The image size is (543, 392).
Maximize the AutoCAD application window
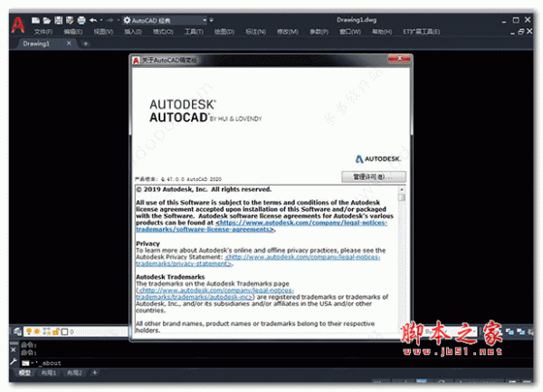(x=516, y=20)
